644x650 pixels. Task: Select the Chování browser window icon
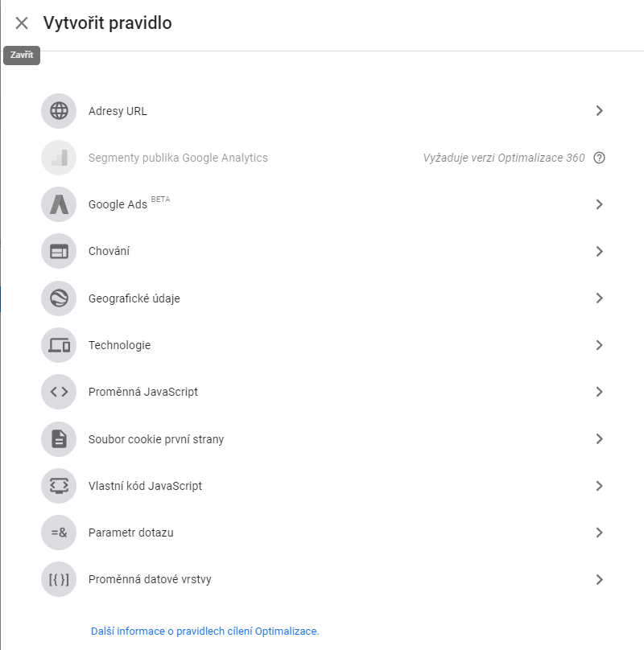point(59,251)
